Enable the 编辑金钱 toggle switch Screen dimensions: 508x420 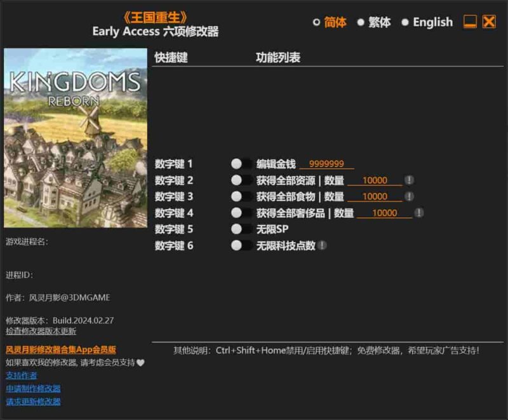[240, 163]
